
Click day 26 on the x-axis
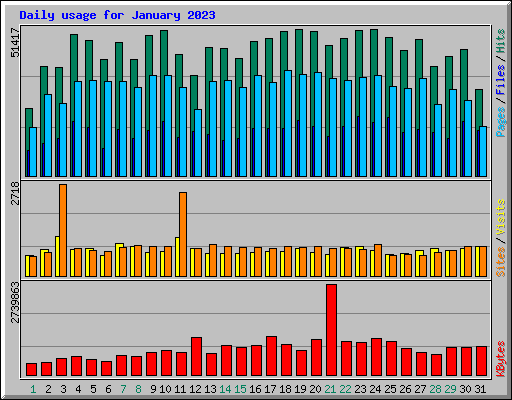pos(405,389)
